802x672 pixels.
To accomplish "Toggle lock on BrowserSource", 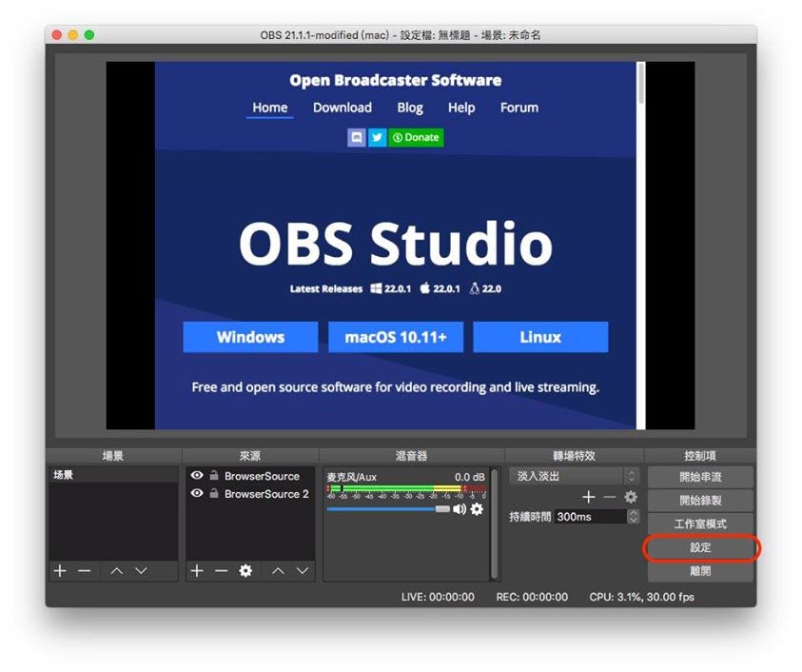I will pyautogui.click(x=214, y=476).
